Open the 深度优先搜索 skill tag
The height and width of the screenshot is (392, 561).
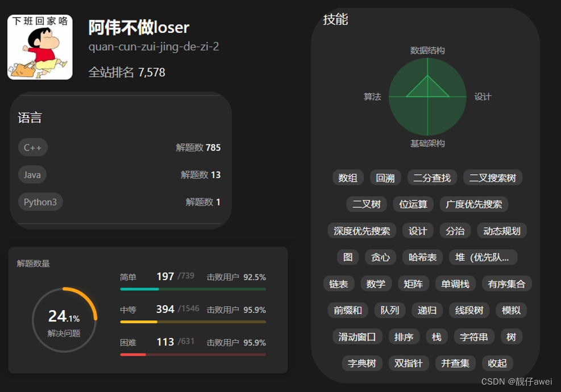tap(361, 231)
